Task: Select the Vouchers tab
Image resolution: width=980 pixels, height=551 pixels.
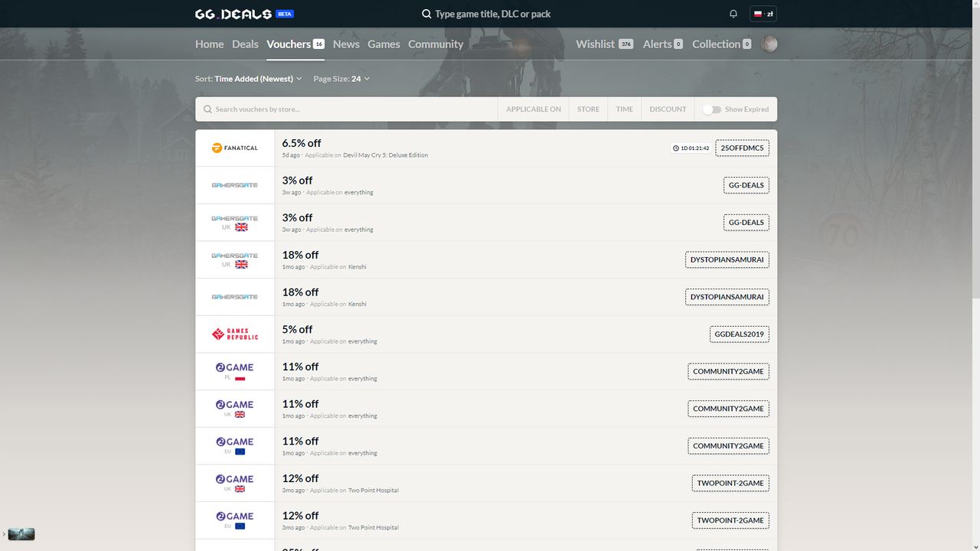Action: click(296, 44)
